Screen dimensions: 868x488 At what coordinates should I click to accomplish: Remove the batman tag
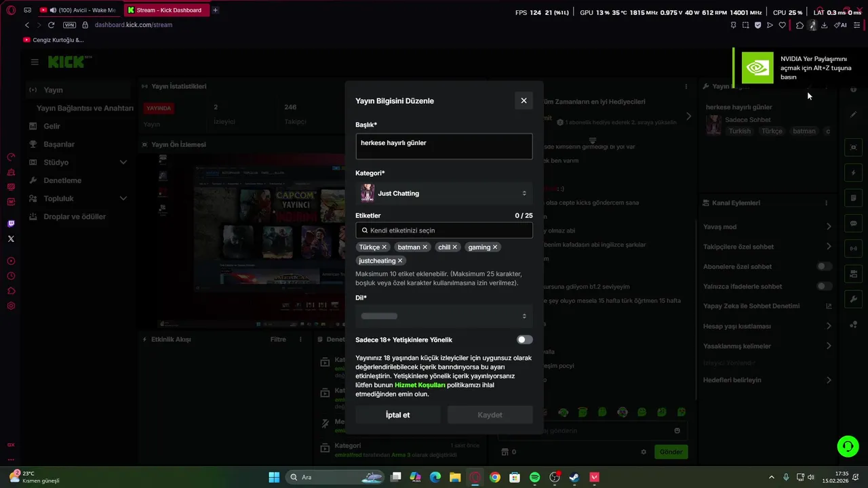coord(425,247)
